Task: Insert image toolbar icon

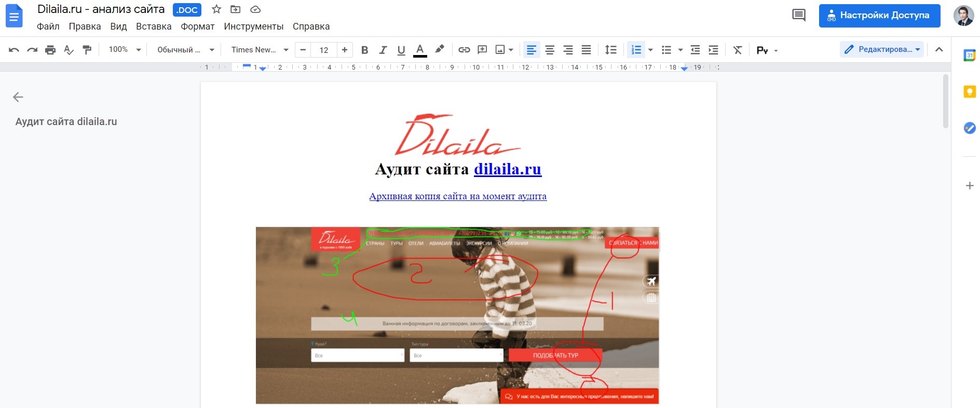Action: pyautogui.click(x=500, y=50)
